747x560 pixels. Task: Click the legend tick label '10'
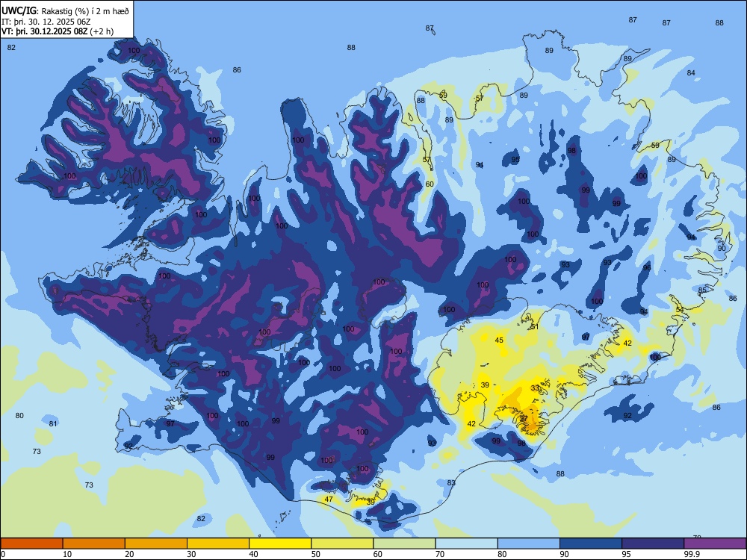pyautogui.click(x=67, y=554)
